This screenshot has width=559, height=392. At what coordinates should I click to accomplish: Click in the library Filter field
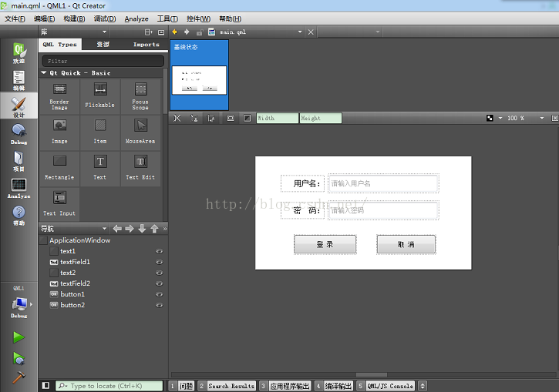click(103, 61)
